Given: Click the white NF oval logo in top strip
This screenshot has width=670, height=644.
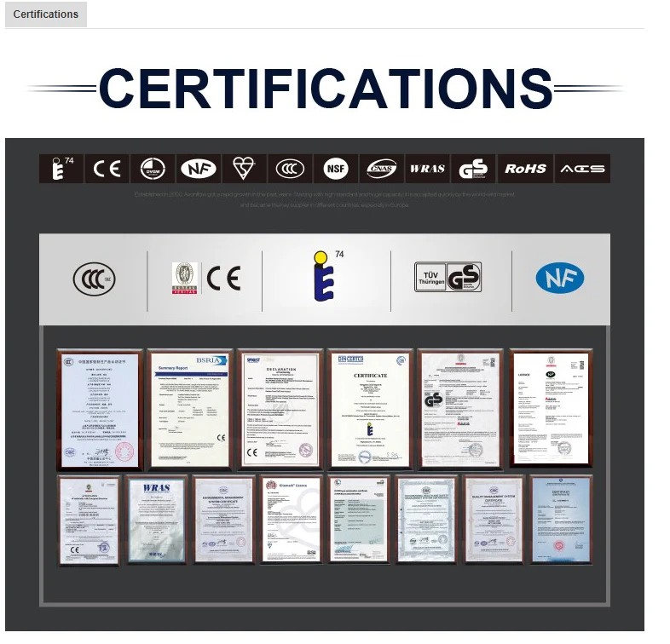Looking at the screenshot, I should (199, 169).
